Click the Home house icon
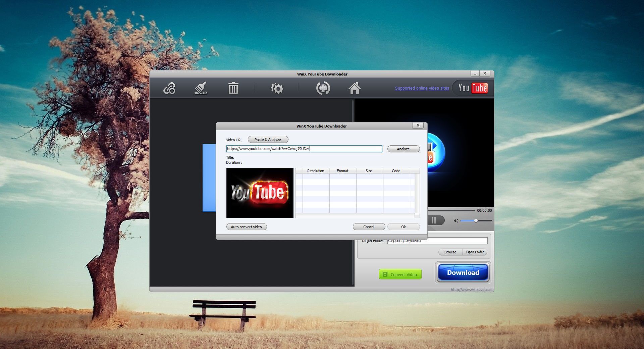The width and height of the screenshot is (644, 349). point(355,88)
